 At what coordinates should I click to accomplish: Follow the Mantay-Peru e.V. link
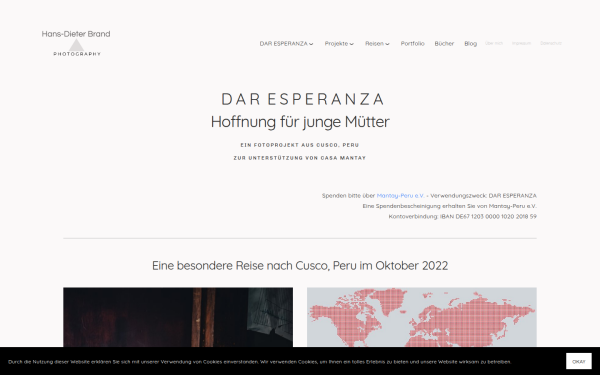point(401,196)
